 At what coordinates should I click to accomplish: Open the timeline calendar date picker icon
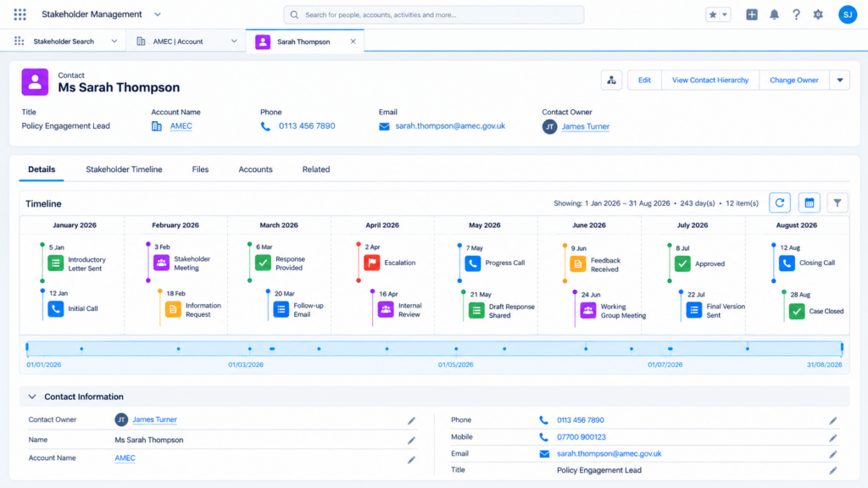click(809, 203)
